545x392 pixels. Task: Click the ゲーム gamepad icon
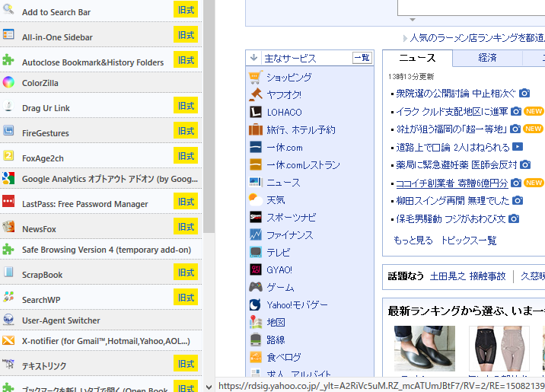click(x=256, y=287)
